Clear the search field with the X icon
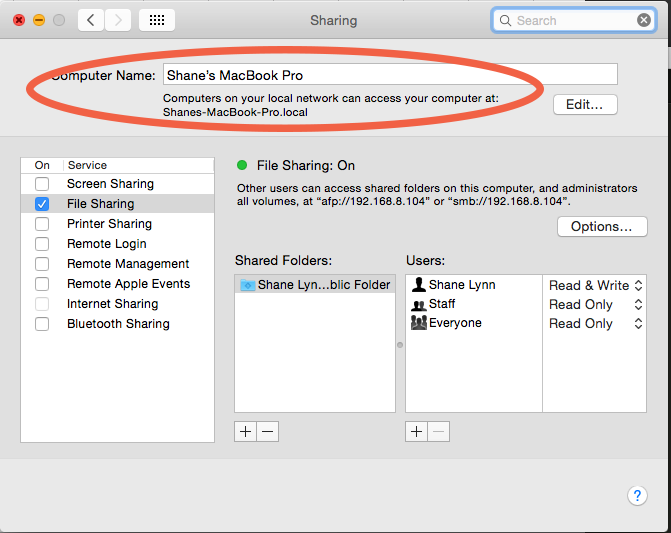The image size is (671, 533). pos(644,20)
